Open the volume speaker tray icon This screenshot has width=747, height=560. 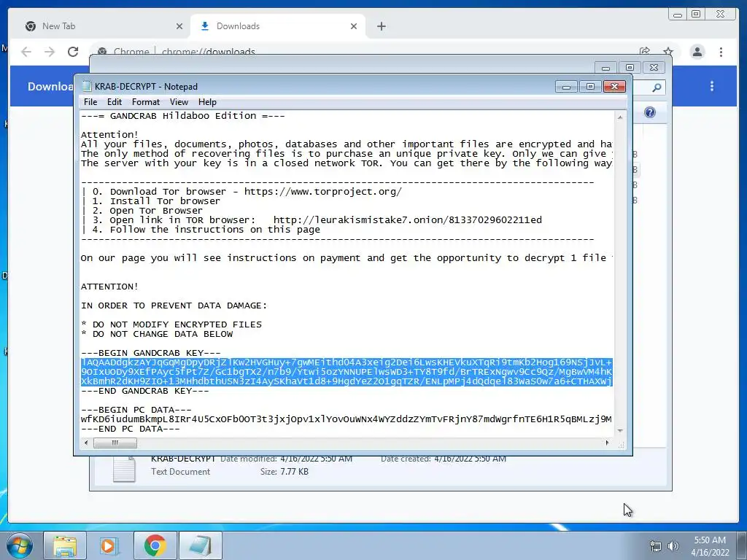coord(673,546)
